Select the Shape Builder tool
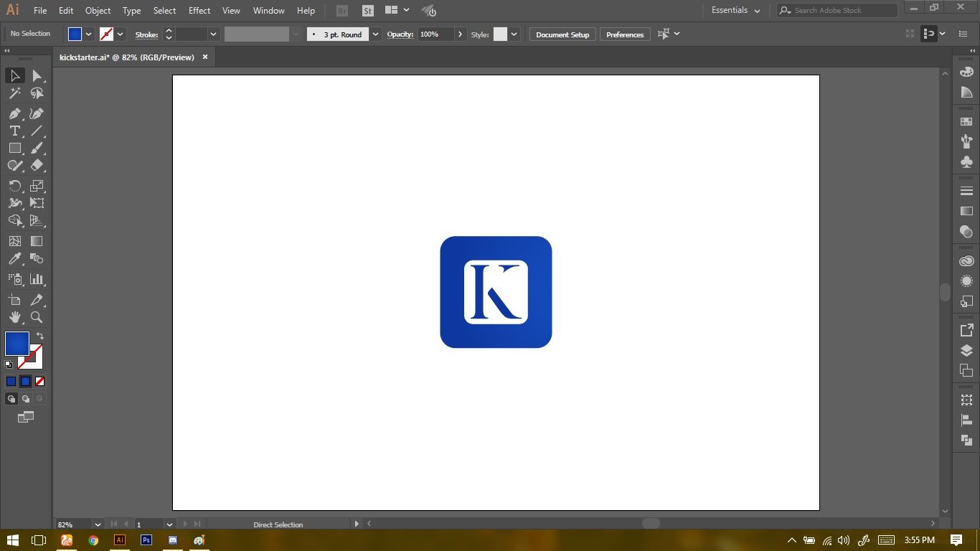Image resolution: width=980 pixels, height=551 pixels. tap(14, 220)
